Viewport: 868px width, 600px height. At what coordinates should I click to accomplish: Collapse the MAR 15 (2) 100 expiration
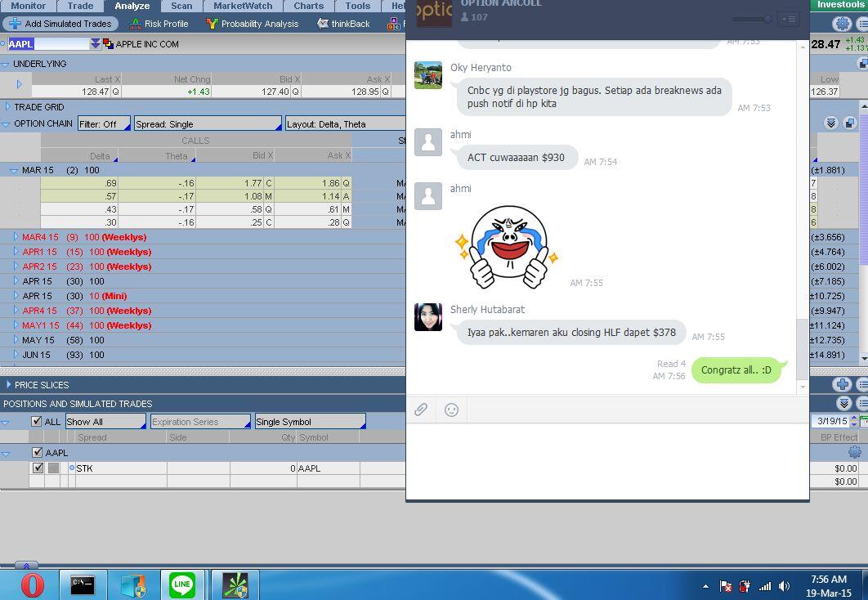pyautogui.click(x=14, y=171)
